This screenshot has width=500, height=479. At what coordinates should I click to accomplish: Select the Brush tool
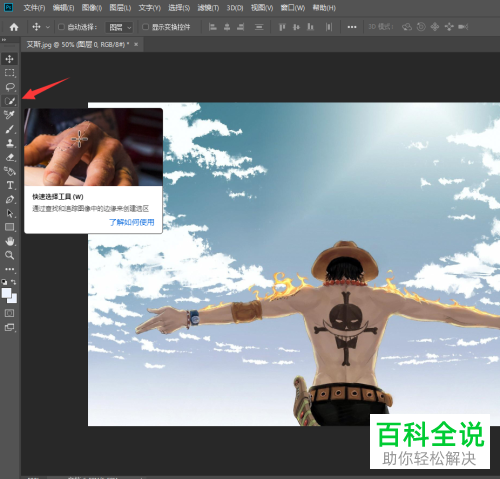click(x=9, y=129)
